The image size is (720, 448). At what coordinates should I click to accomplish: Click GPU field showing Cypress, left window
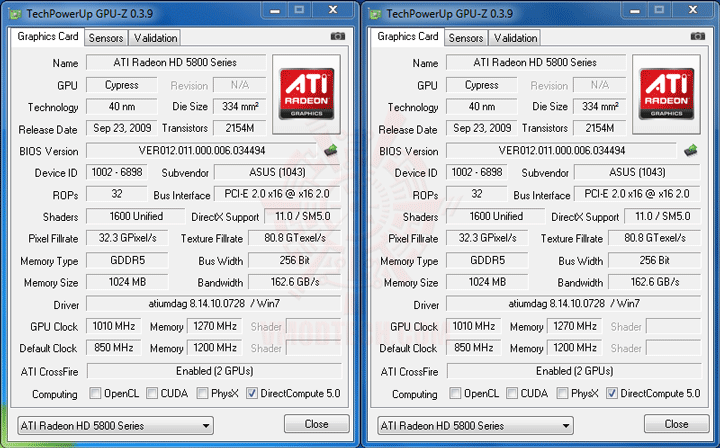tap(122, 85)
